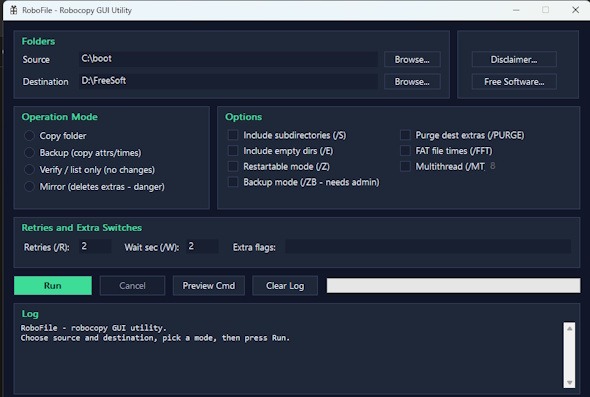Click Browse button for Destination folder
Viewport: 590px width, 397px height.
[x=412, y=82]
